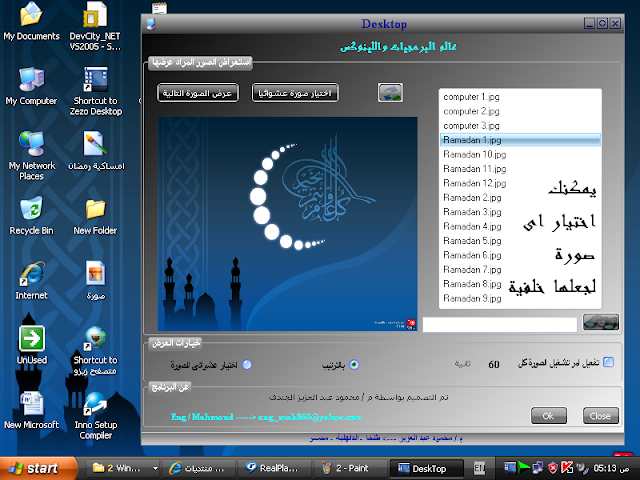The width and height of the screenshot is (640, 480).
Task: Open the UnUsed desktop icon
Action: 31,345
